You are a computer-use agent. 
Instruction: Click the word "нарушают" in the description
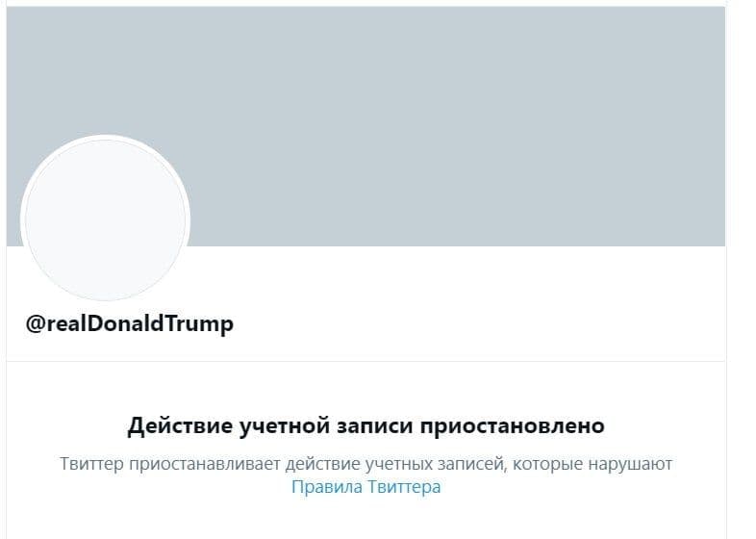[626, 464]
